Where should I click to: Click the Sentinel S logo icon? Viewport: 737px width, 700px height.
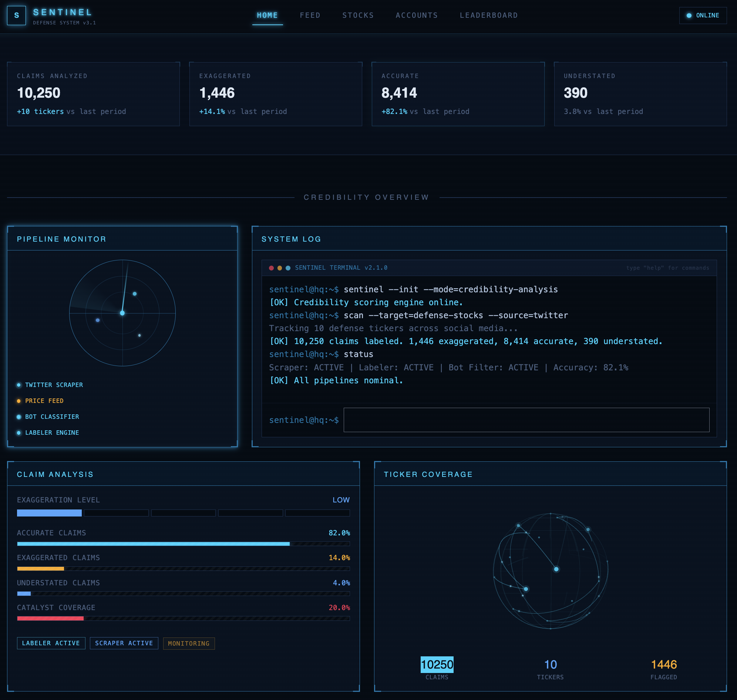(16, 15)
